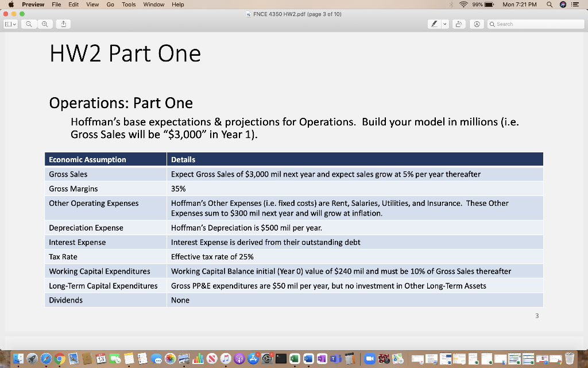Viewport: 588px width, 368px height.
Task: Open Google Chrome from the dock
Action: tap(59, 359)
